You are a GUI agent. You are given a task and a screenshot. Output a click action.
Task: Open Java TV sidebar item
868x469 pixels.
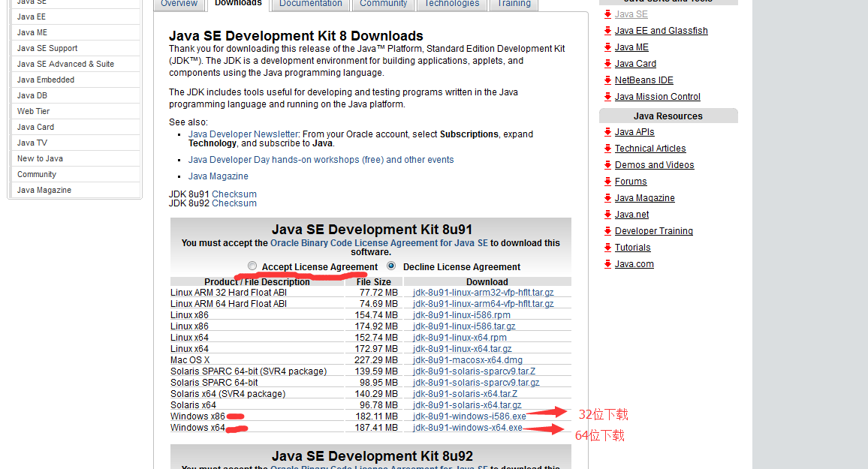pyautogui.click(x=77, y=143)
